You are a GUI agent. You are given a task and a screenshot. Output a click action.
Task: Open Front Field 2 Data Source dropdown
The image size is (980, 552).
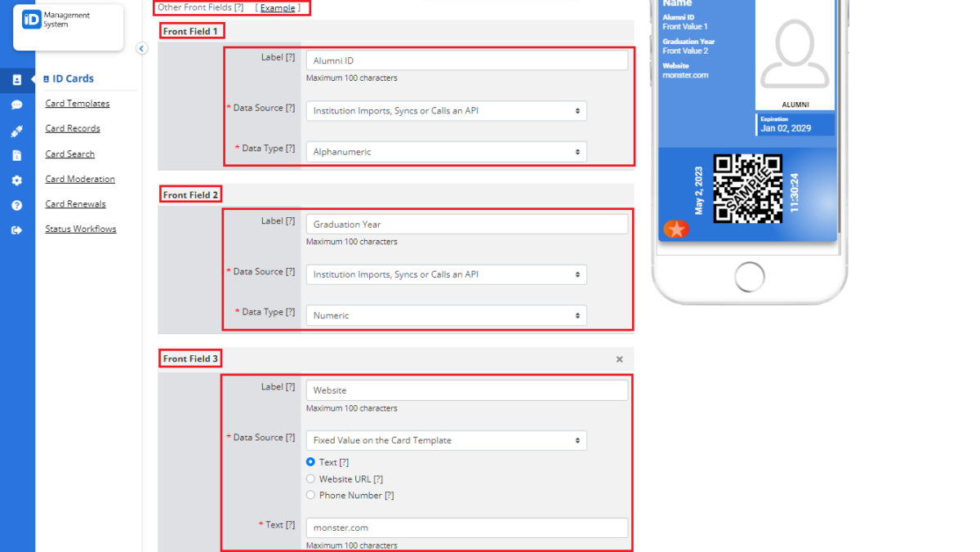(x=446, y=274)
